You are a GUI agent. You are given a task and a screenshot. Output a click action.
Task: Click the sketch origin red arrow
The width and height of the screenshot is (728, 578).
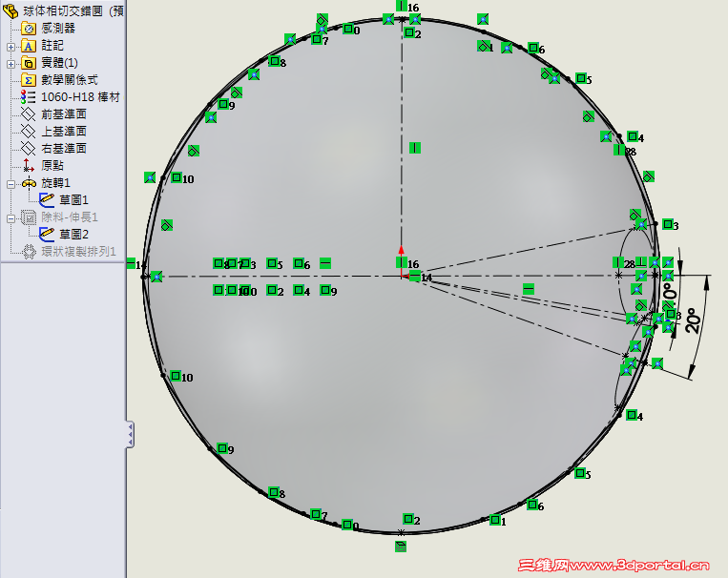click(x=401, y=251)
